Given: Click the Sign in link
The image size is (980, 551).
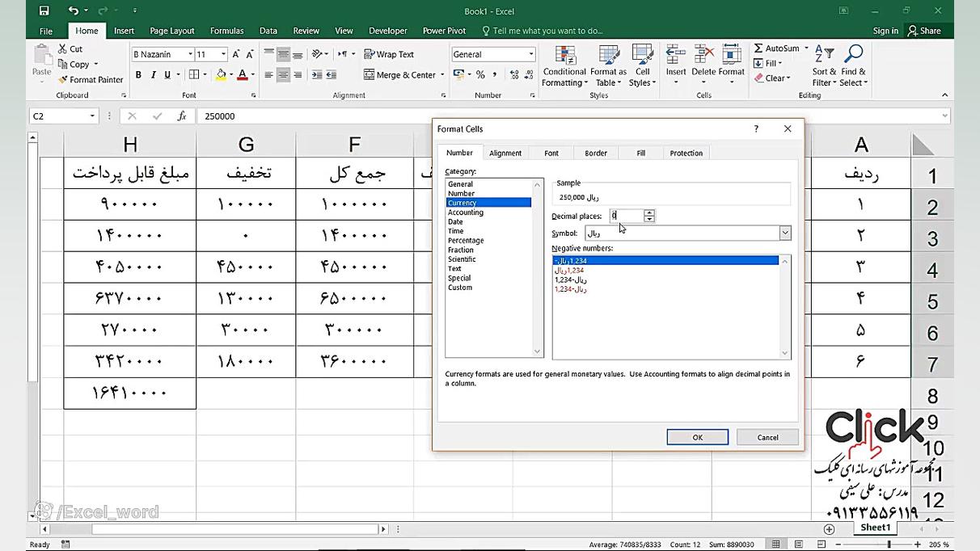Looking at the screenshot, I should 885,31.
